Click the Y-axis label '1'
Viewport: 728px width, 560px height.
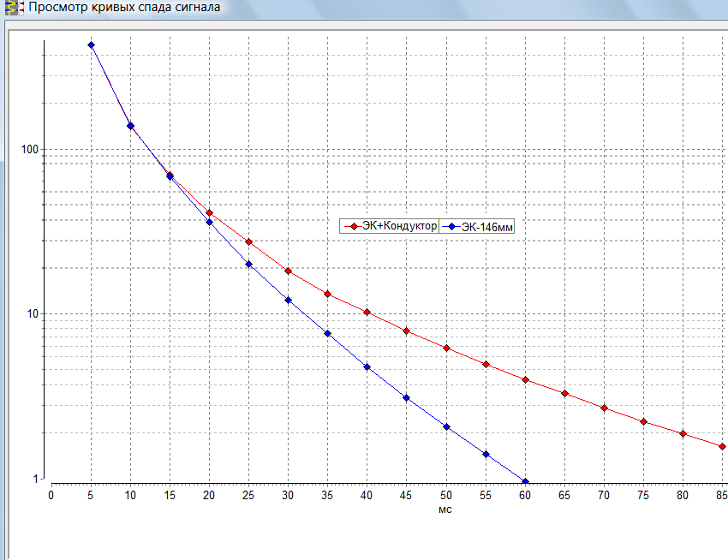click(35, 479)
